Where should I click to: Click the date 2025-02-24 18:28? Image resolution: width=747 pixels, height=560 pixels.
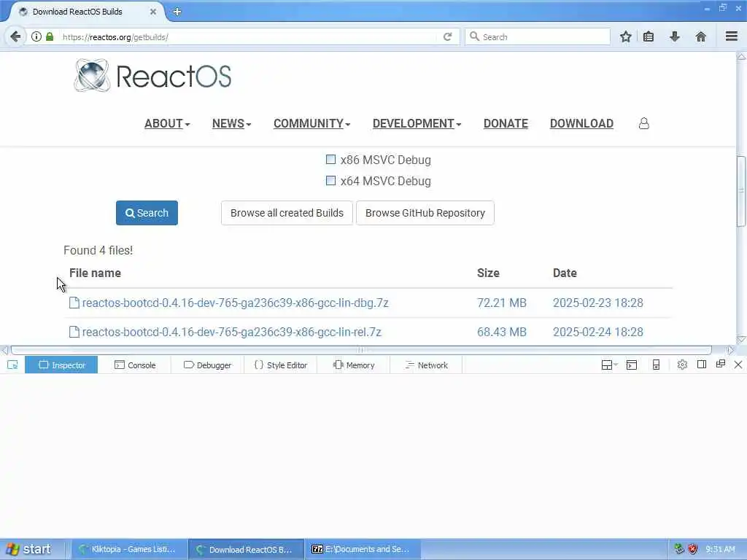click(x=598, y=332)
